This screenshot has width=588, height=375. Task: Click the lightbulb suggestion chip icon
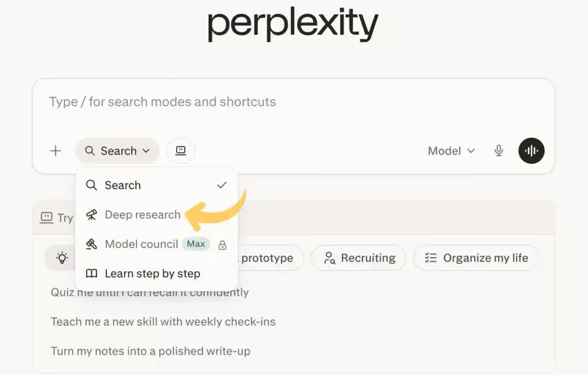62,258
